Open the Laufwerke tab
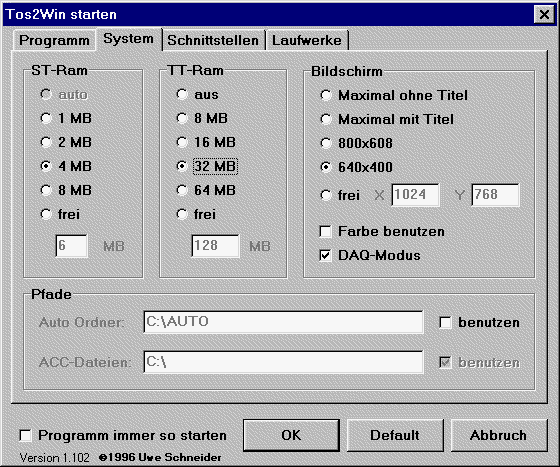The width and height of the screenshot is (560, 467). click(x=307, y=40)
